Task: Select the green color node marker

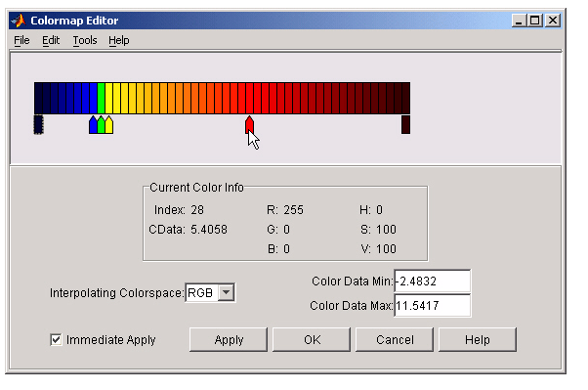Action: pos(101,124)
